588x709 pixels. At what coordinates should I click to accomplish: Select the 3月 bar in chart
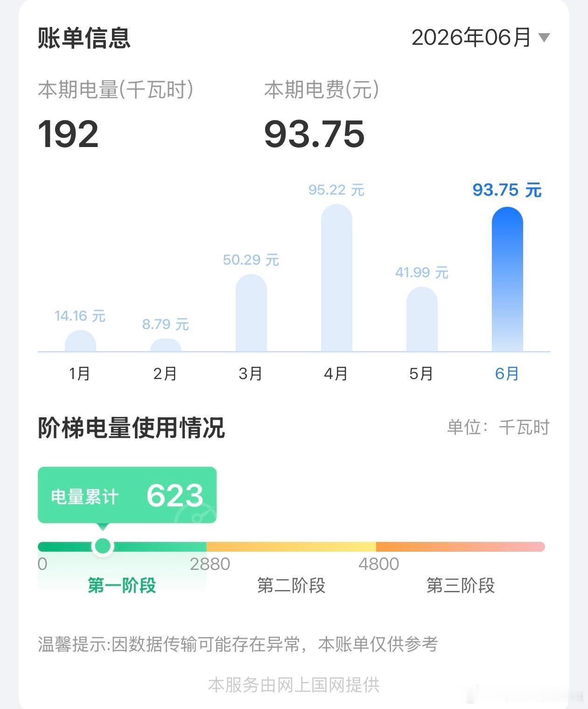(251, 313)
